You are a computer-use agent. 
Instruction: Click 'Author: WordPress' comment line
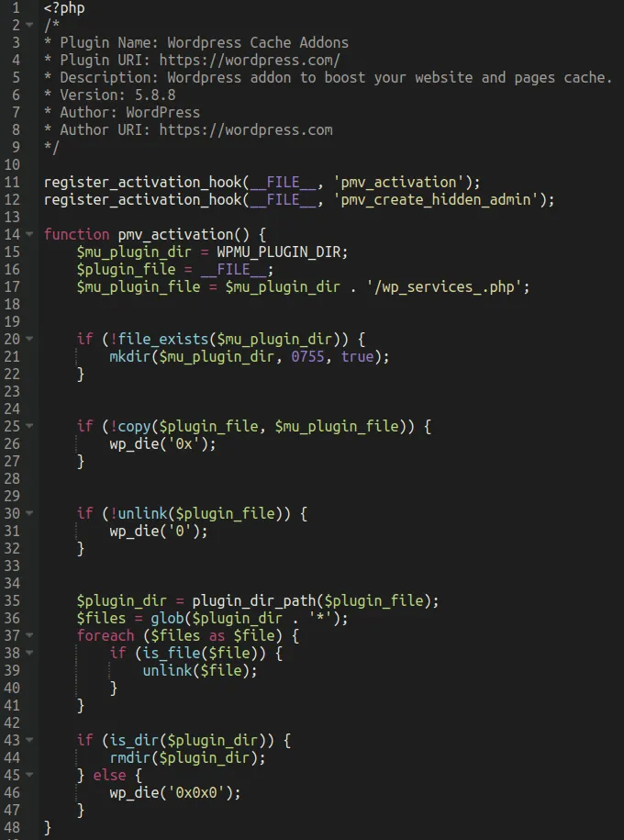coord(129,113)
